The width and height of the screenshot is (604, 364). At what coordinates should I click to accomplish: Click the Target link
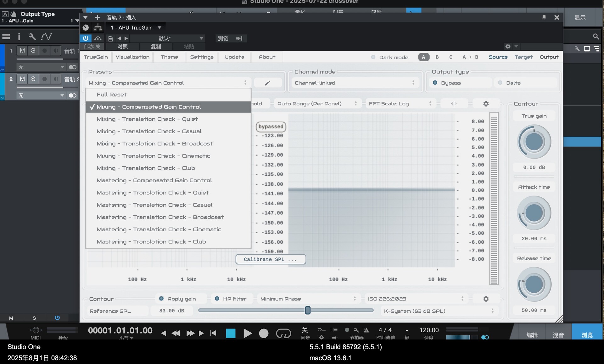[x=523, y=57]
